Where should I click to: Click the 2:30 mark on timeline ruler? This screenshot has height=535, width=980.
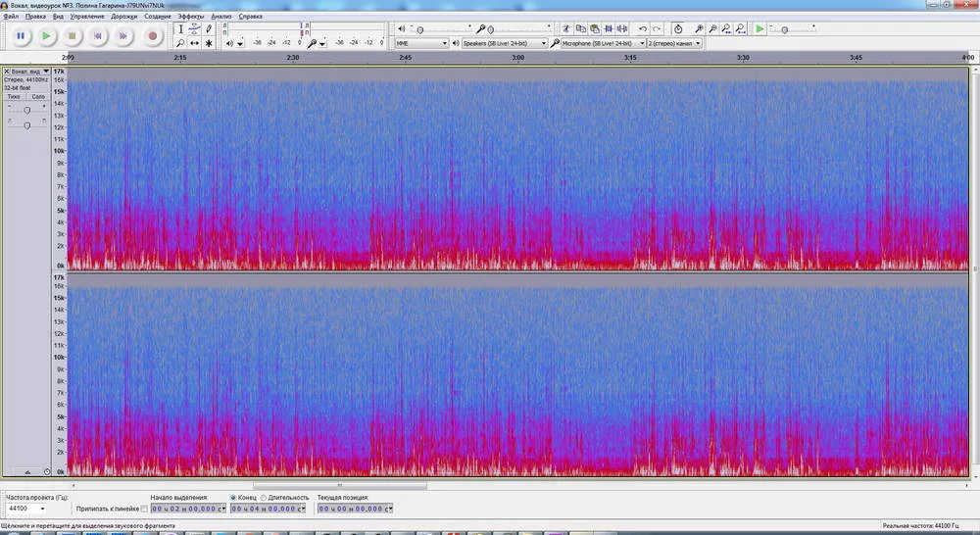[292, 58]
